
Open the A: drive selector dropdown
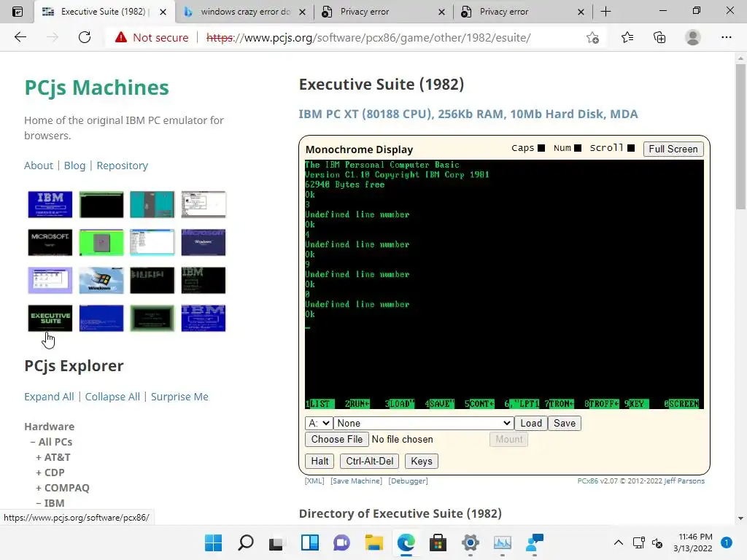coord(319,423)
